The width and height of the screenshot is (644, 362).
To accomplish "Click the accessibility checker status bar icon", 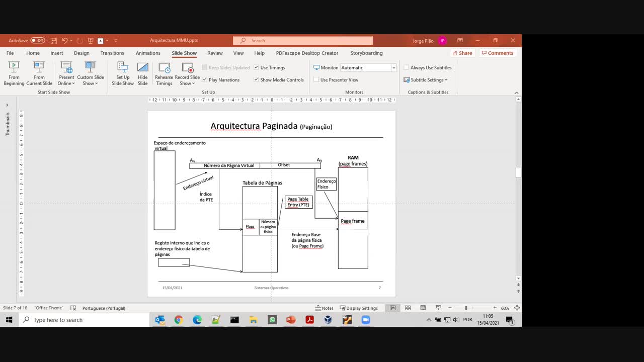I will pos(73,308).
